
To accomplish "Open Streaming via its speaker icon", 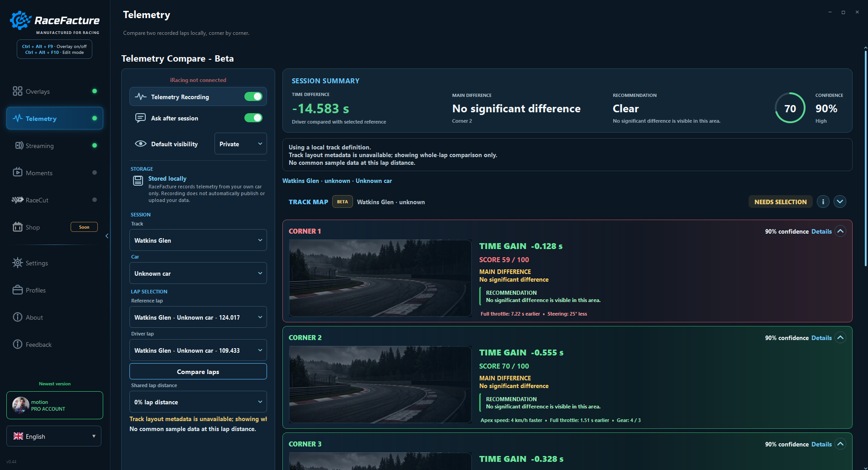I will 19,145.
